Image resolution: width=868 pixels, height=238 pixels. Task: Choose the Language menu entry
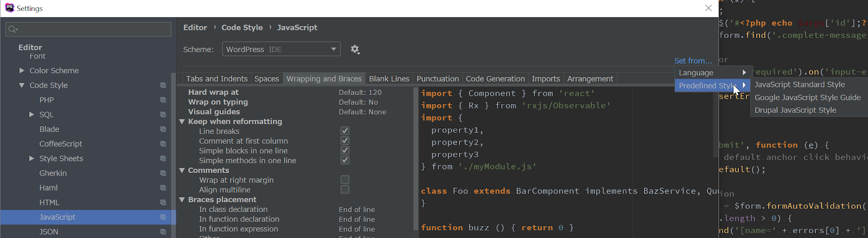tap(712, 73)
